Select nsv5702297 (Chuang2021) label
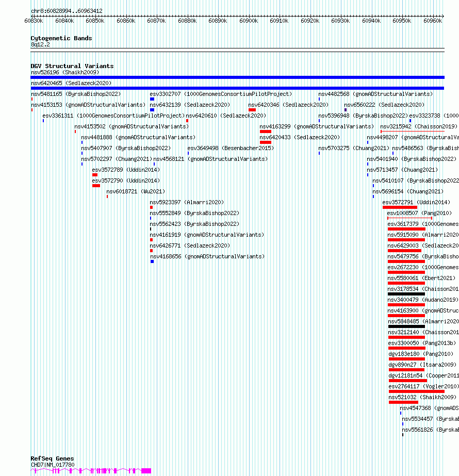Viewport: 459px width, 476px height. pos(117,159)
